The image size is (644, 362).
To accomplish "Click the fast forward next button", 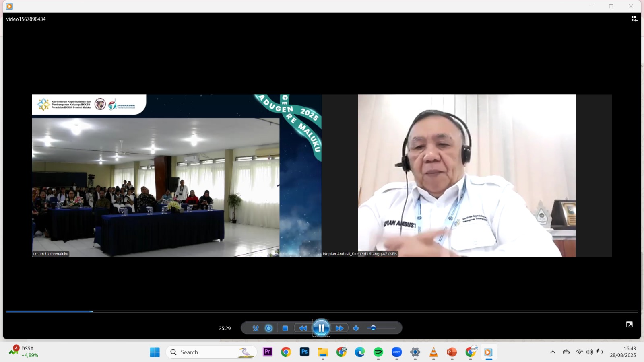I will tap(339, 328).
